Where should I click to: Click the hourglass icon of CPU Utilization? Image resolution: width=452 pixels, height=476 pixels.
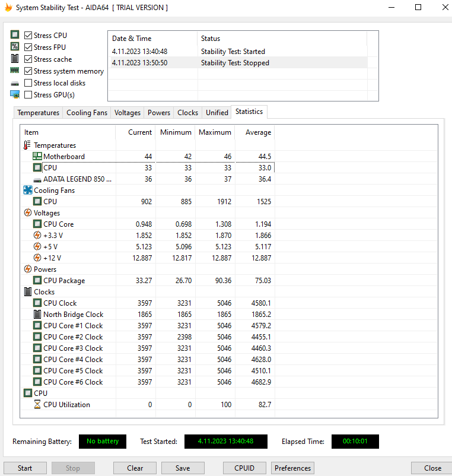pos(37,404)
